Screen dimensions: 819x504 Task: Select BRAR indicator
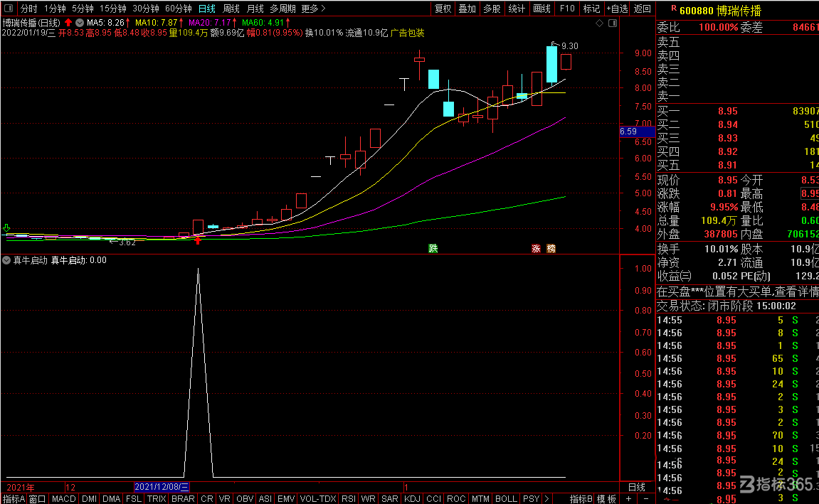(183, 499)
